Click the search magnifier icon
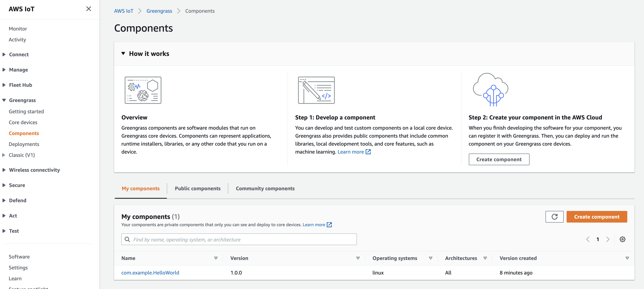This screenshot has width=644, height=289. (x=127, y=239)
